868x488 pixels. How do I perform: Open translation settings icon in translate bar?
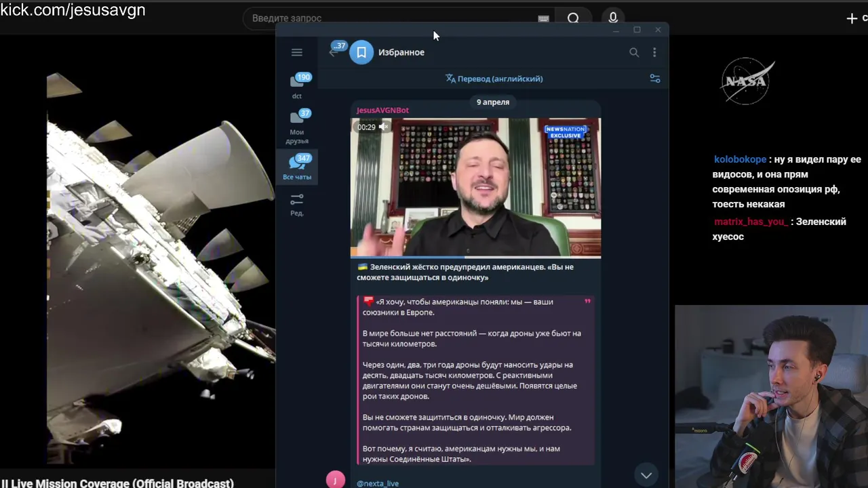(655, 79)
